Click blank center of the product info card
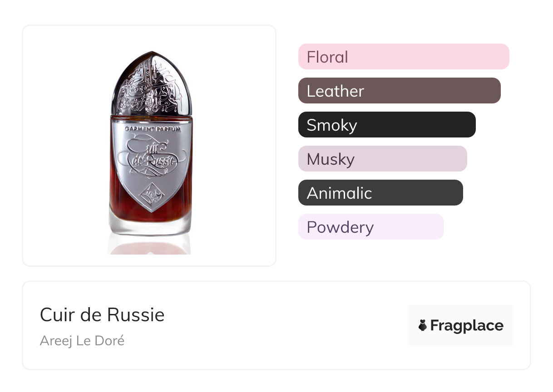The width and height of the screenshot is (553, 392). point(281,325)
